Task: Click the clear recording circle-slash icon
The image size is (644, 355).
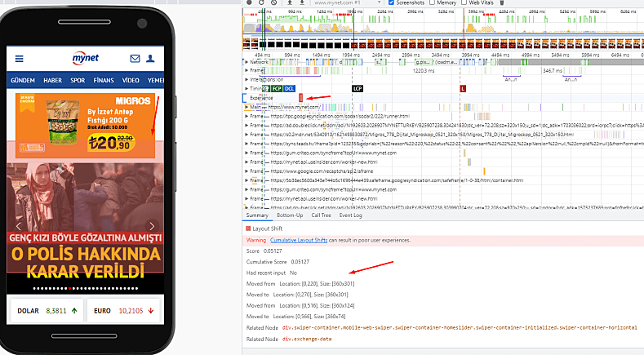Action: pyautogui.click(x=274, y=2)
